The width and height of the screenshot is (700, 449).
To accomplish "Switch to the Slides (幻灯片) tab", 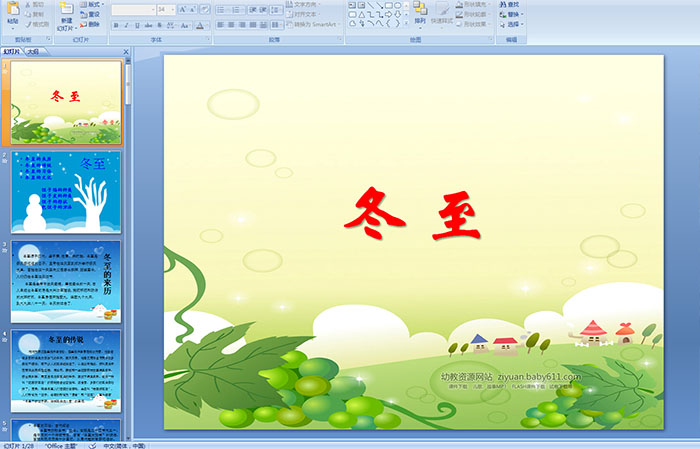I will 12,52.
